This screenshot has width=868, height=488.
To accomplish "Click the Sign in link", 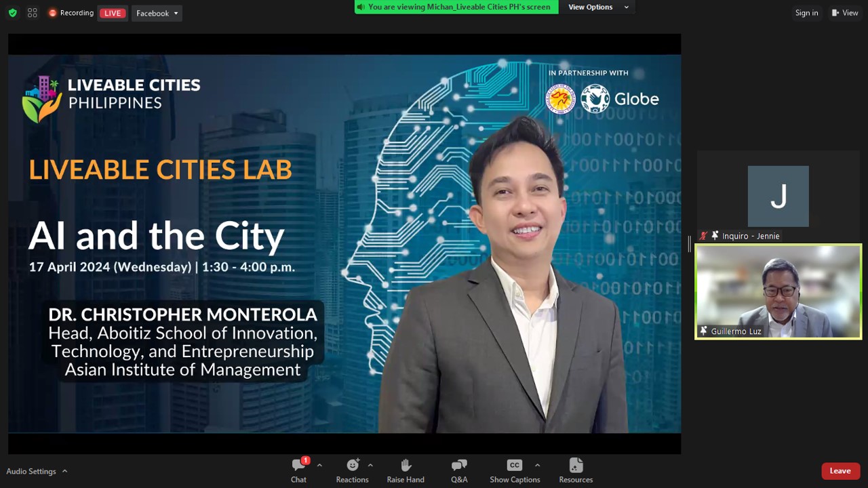I will (806, 13).
